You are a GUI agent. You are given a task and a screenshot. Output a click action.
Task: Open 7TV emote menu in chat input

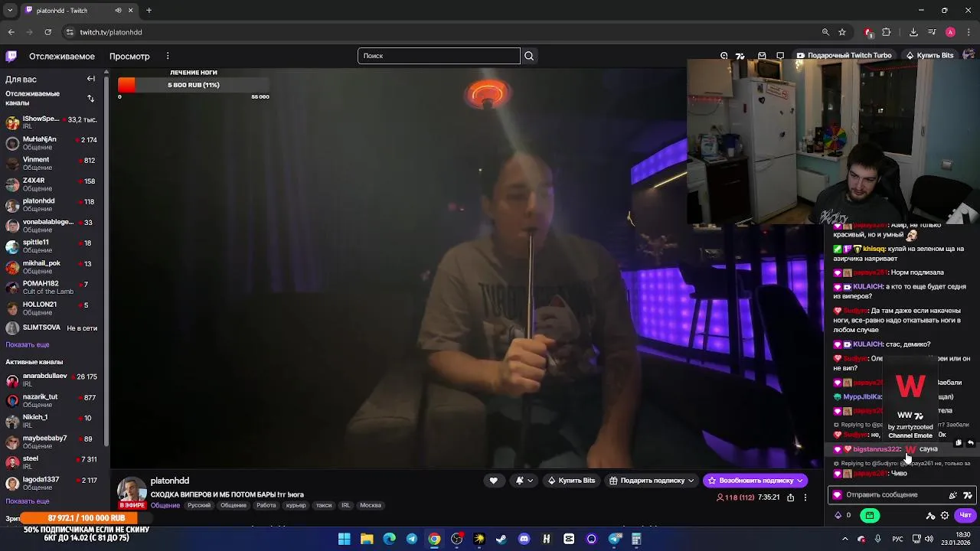coord(967,495)
